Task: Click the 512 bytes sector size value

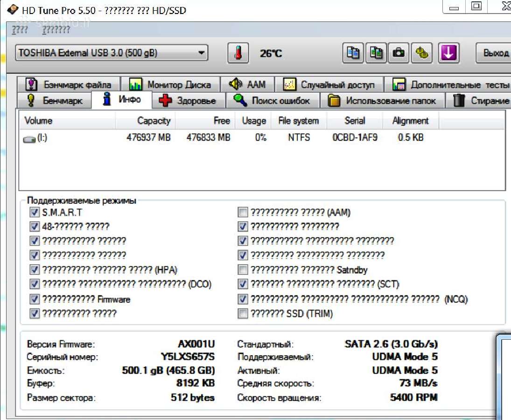Action: point(193,398)
